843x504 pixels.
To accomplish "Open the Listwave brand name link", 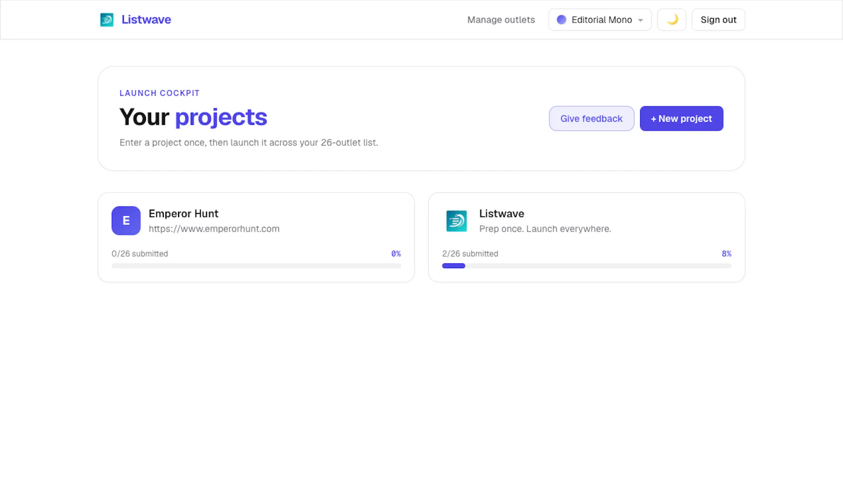I will pos(146,19).
